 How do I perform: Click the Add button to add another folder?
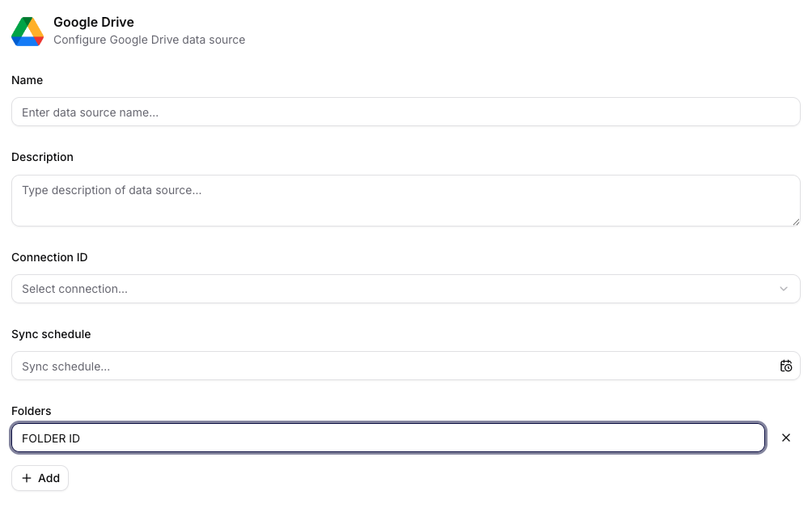point(40,477)
